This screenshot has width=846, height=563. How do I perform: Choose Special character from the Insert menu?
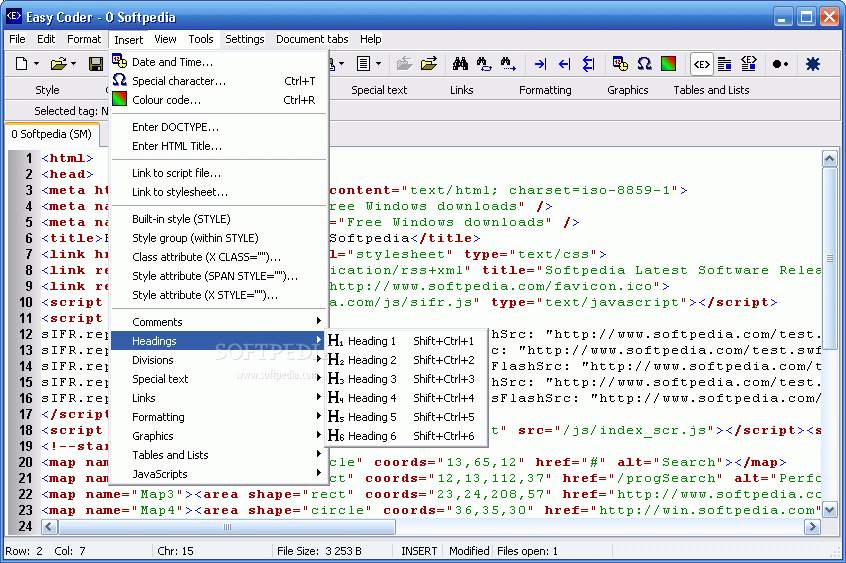pos(219,81)
